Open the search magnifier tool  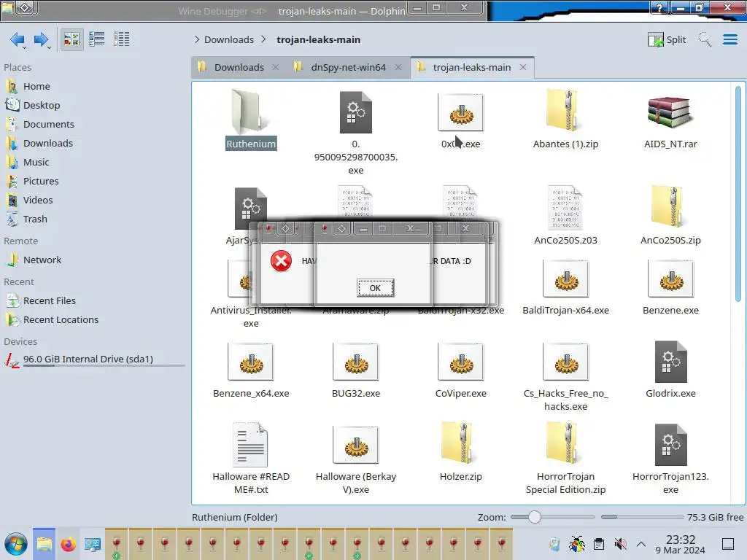pyautogui.click(x=705, y=39)
